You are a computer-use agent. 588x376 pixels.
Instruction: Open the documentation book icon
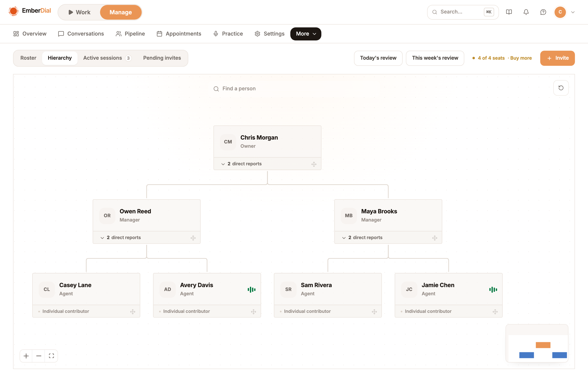click(x=509, y=12)
